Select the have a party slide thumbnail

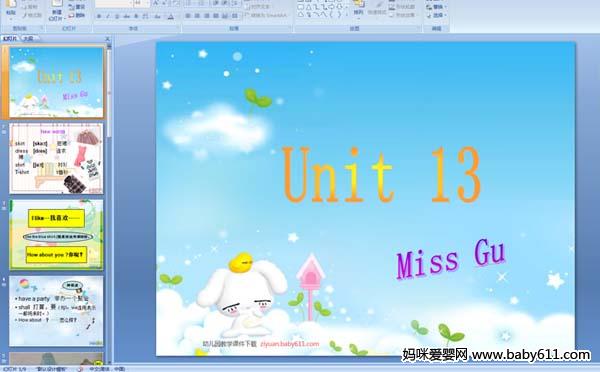(56, 311)
